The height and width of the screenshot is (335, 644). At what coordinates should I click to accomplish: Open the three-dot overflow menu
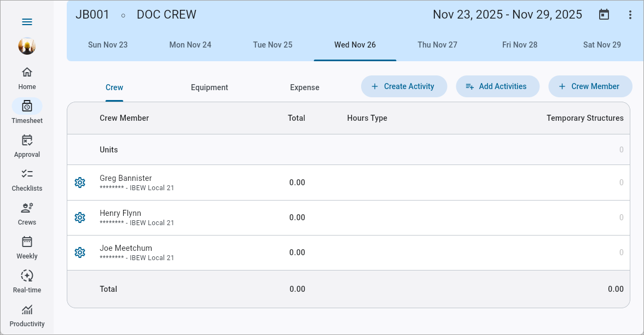(630, 14)
